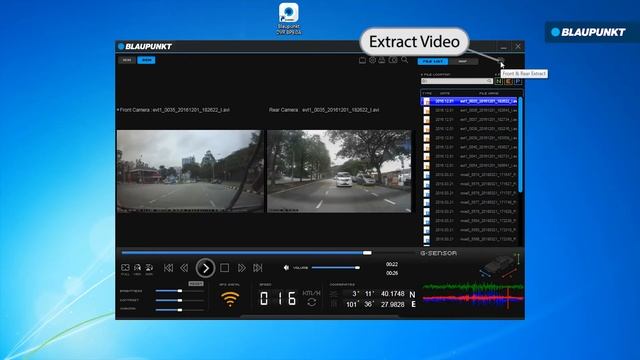Image resolution: width=640 pixels, height=360 pixels.
Task: Open the Blaupunkt DVR desktop shortcut
Action: tap(289, 18)
